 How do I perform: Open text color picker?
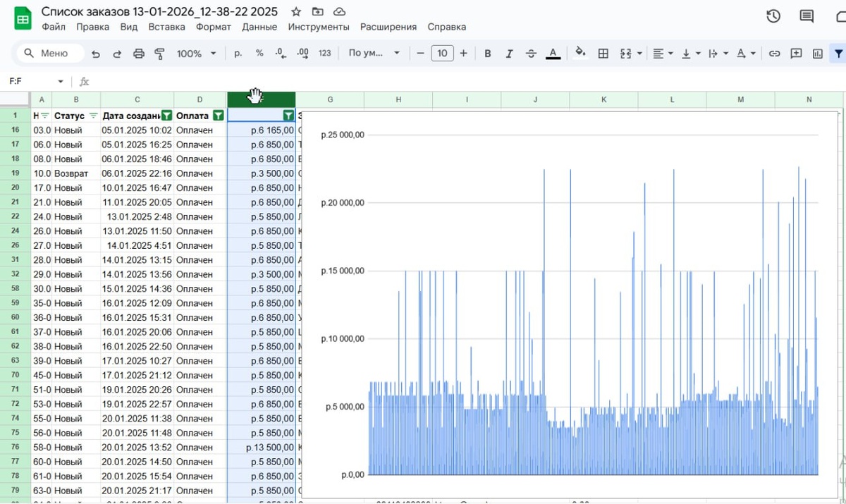click(x=553, y=54)
